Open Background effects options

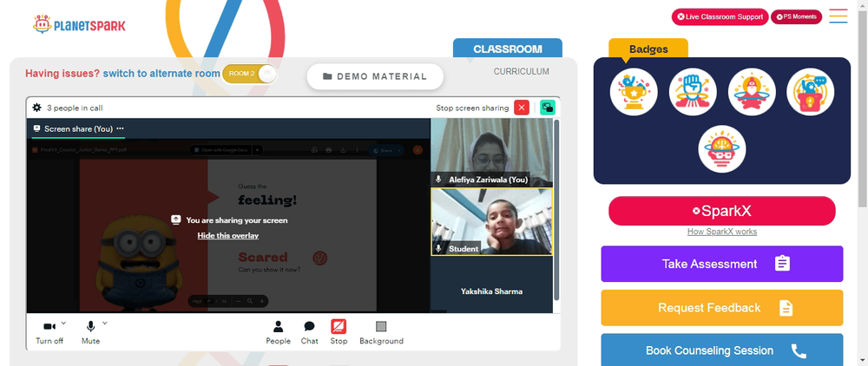point(381,332)
